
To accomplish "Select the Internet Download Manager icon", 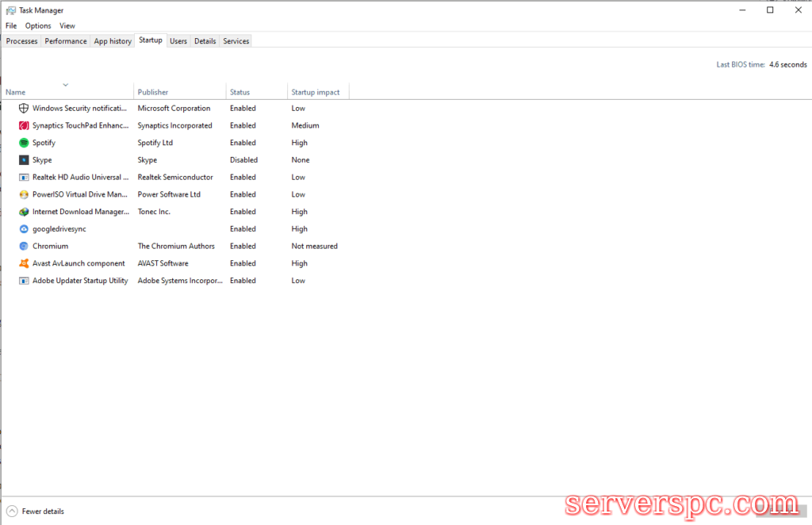I will [x=24, y=212].
